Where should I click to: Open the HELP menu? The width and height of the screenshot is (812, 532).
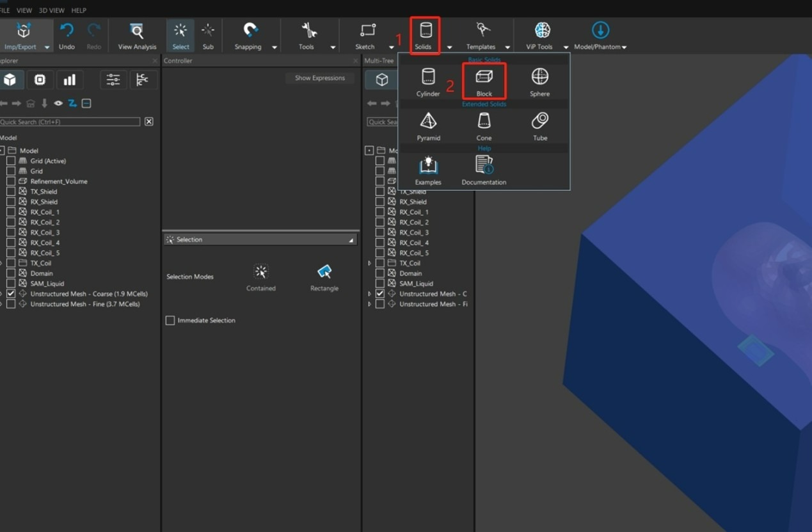(79, 10)
